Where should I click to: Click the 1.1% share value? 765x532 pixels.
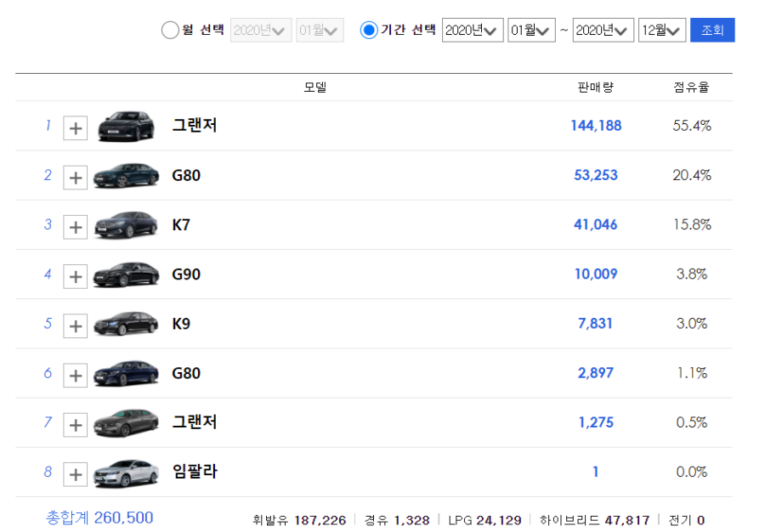[692, 373]
